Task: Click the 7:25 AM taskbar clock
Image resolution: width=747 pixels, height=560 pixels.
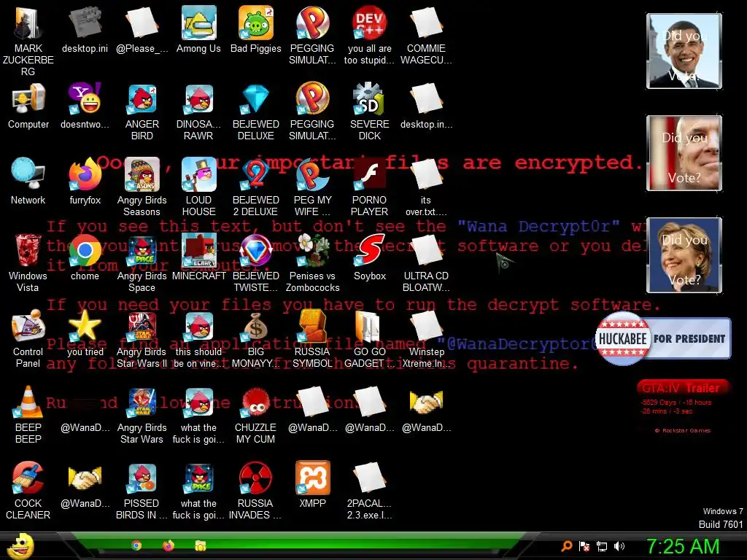Action: 683,546
